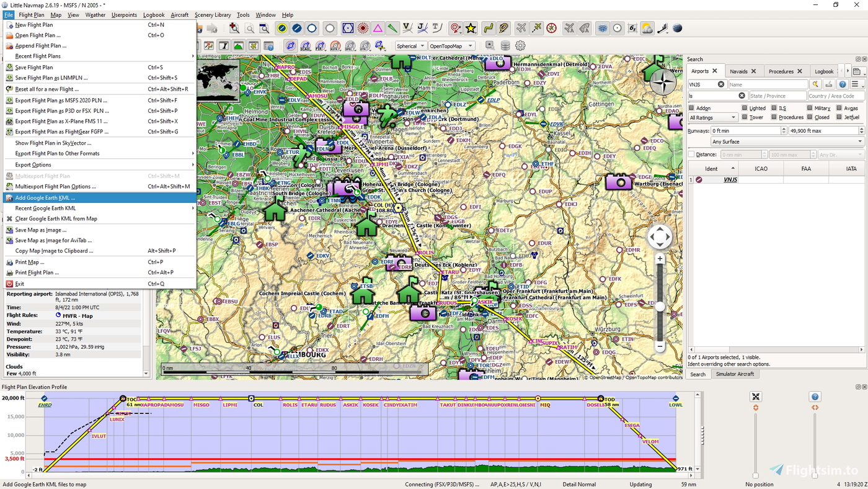
Task: Click the profile vertical zoom slider handle
Action: (x=756, y=476)
